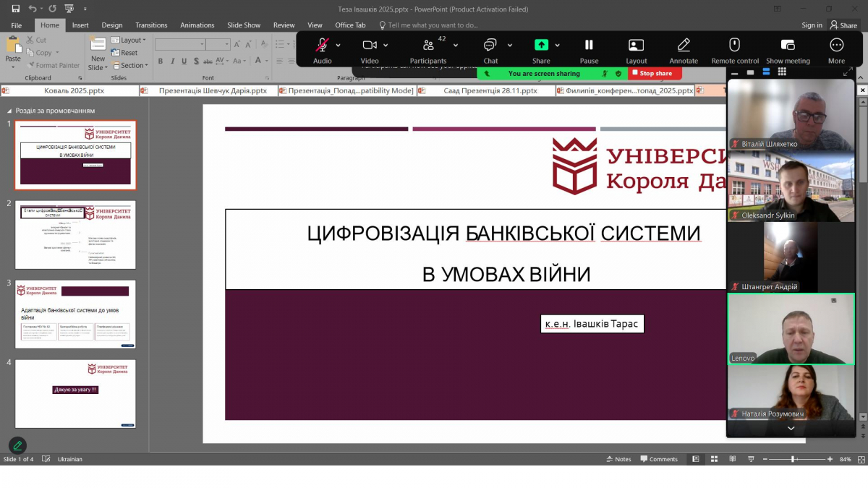Switch to Slide Sorter view in status bar
Image resolution: width=868 pixels, height=488 pixels.
pos(714,458)
